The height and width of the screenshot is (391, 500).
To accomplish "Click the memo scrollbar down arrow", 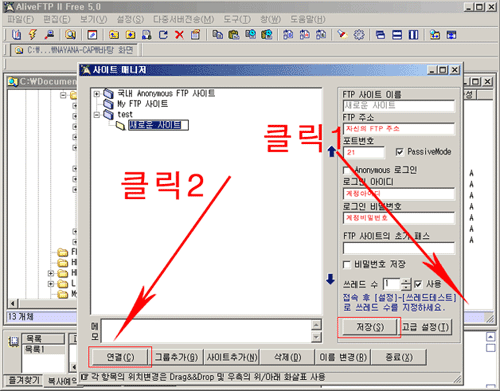I will tap(316, 338).
